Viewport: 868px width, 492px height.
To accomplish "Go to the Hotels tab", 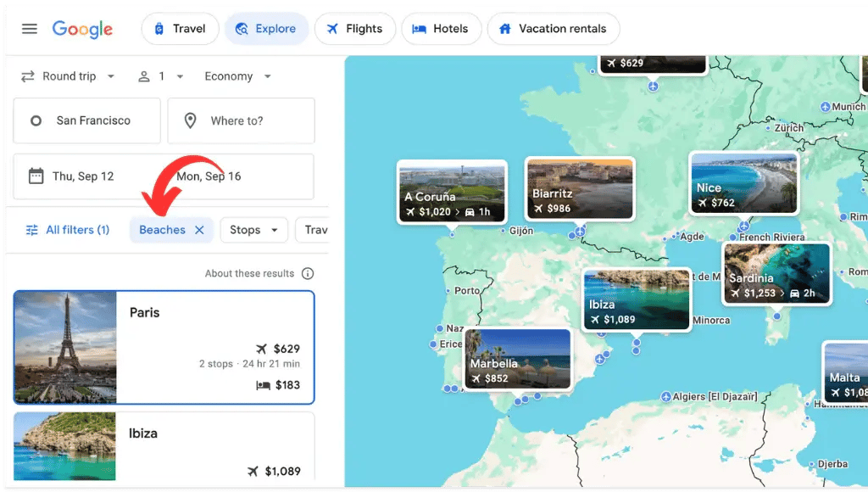I will point(441,29).
